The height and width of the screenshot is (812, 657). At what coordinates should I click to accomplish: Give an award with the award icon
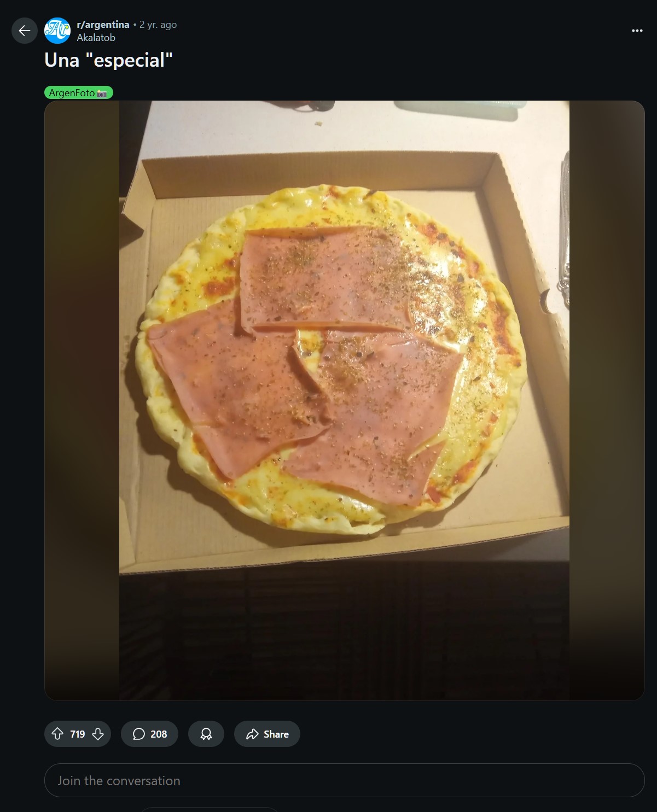(206, 734)
